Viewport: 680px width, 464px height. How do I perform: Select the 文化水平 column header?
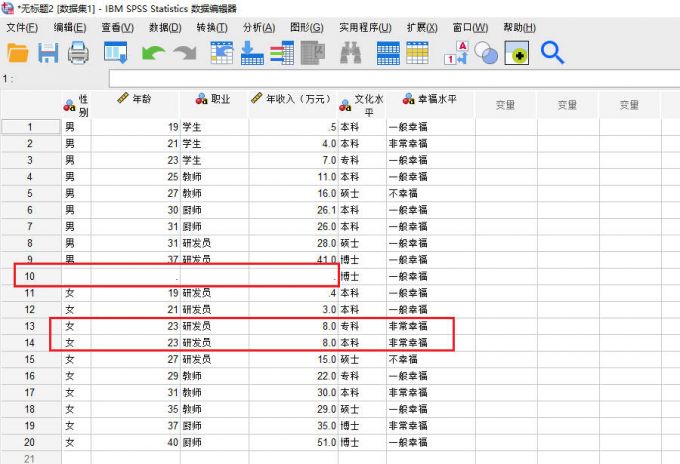click(362, 105)
